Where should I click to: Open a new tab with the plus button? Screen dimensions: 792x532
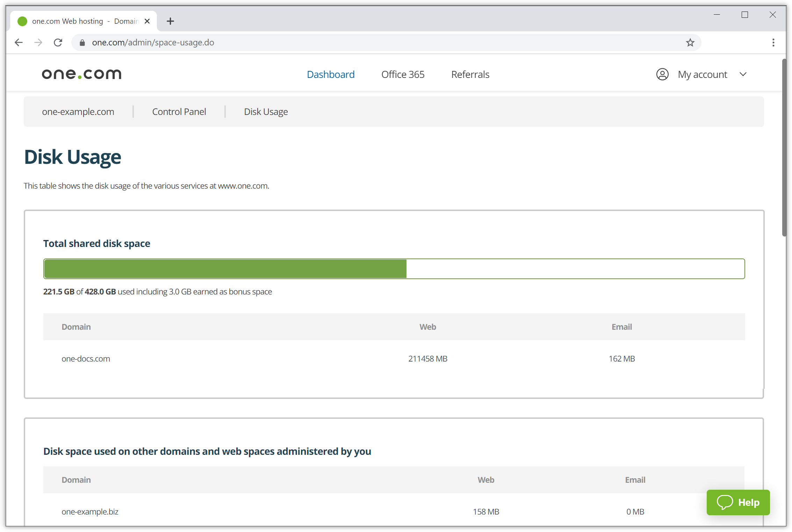tap(170, 21)
